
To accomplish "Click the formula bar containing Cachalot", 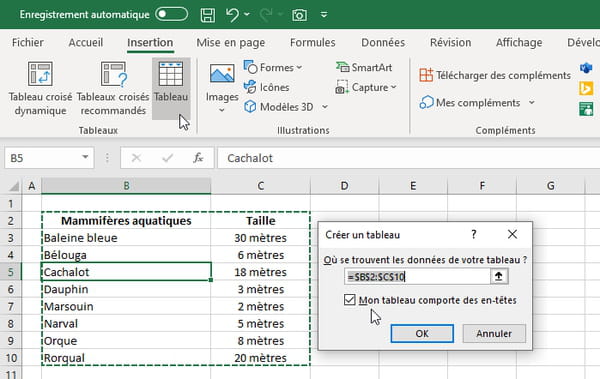I will [x=408, y=158].
